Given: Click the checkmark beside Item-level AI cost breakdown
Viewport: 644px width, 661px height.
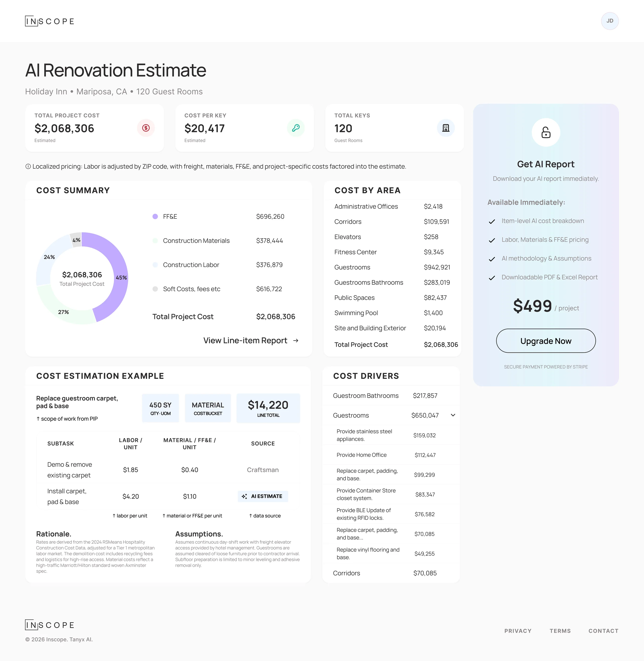Looking at the screenshot, I should (492, 221).
